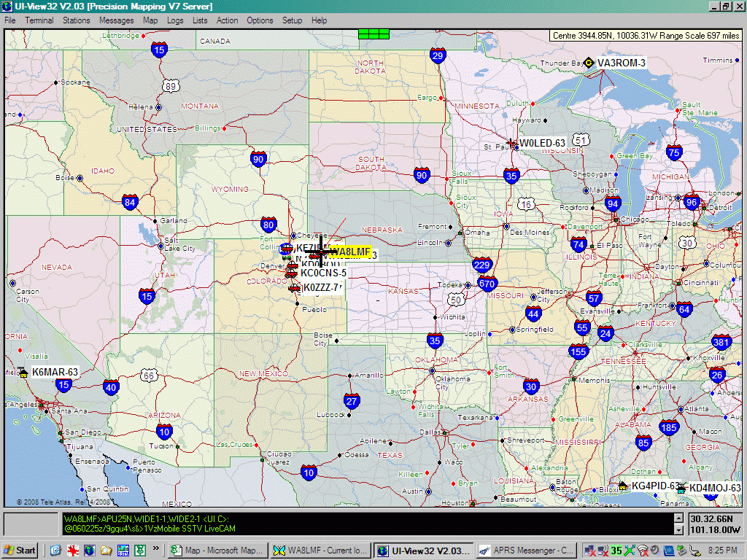Click the green status indicator bars atop map
The width and height of the screenshot is (747, 560).
pos(373,34)
